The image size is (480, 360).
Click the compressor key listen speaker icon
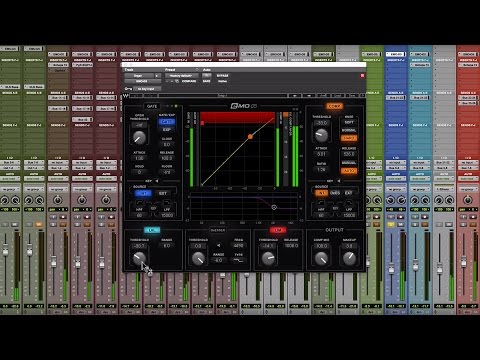339,181
